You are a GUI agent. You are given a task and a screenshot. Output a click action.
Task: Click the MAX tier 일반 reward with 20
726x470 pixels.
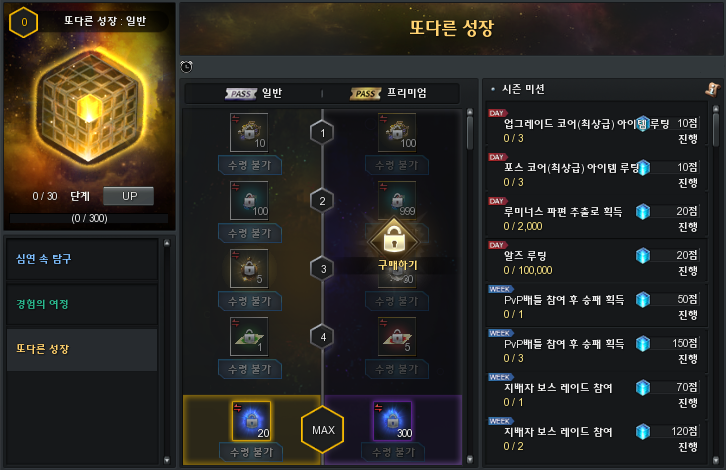tap(251, 421)
